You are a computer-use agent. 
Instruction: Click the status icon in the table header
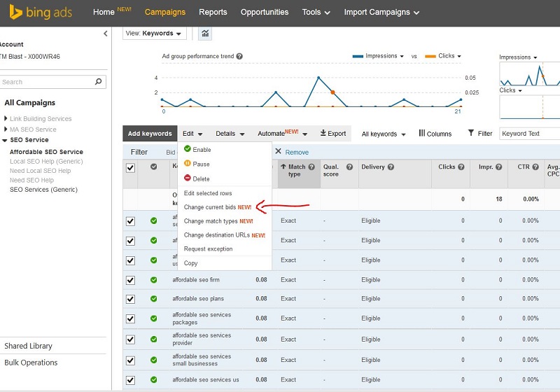[153, 167]
